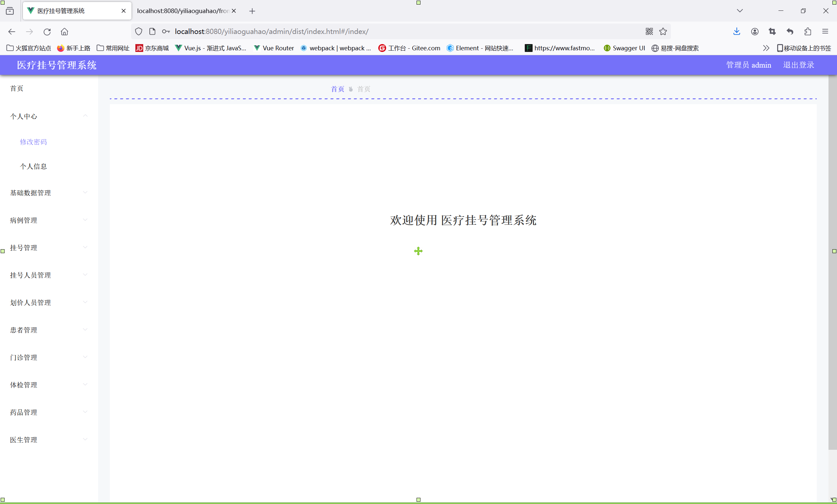Select 个人信息 in the sidebar
Viewport: 837px width, 504px height.
(33, 166)
